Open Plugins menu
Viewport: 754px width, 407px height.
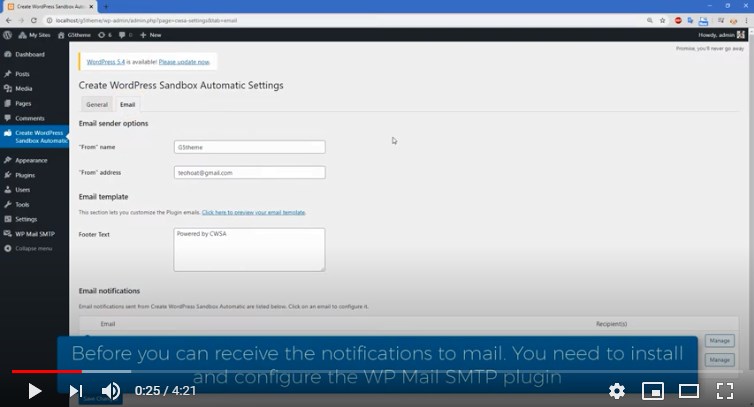point(25,175)
